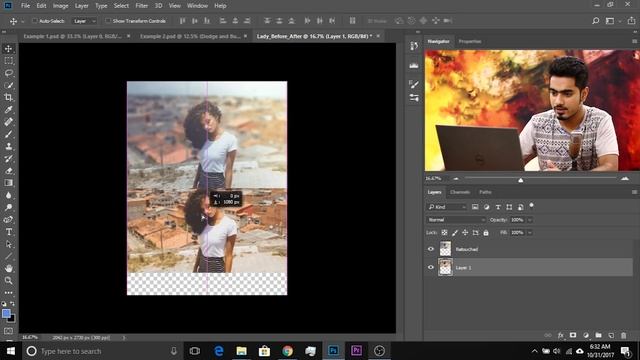Select the Hand tool

9,268
